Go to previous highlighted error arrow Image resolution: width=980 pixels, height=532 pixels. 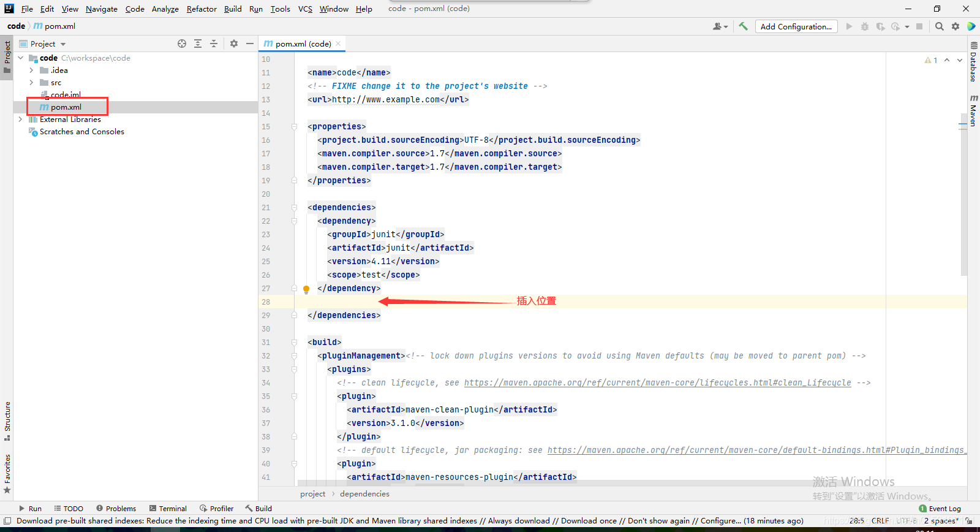point(947,60)
